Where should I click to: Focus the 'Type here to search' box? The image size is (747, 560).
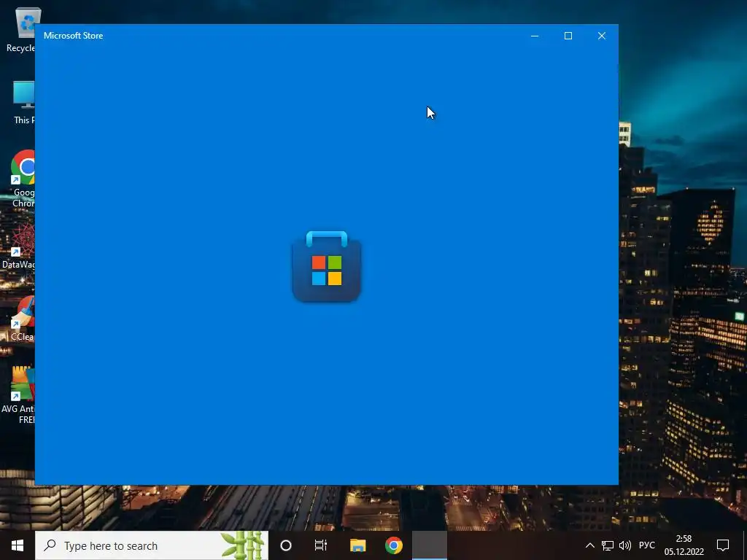click(x=152, y=545)
